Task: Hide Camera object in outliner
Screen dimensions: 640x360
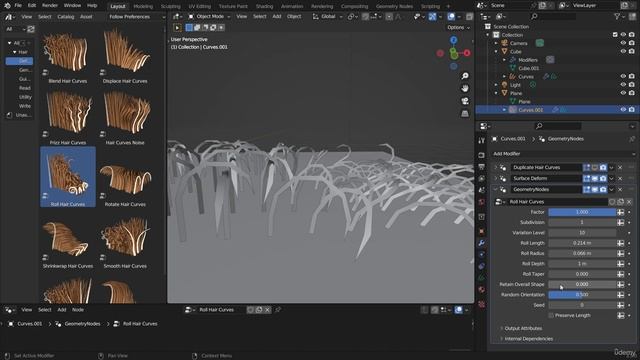Action: pos(623,43)
